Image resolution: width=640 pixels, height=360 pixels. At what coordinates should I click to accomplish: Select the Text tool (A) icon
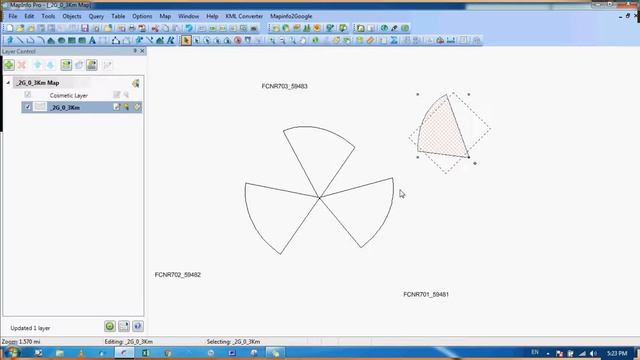coord(92,40)
